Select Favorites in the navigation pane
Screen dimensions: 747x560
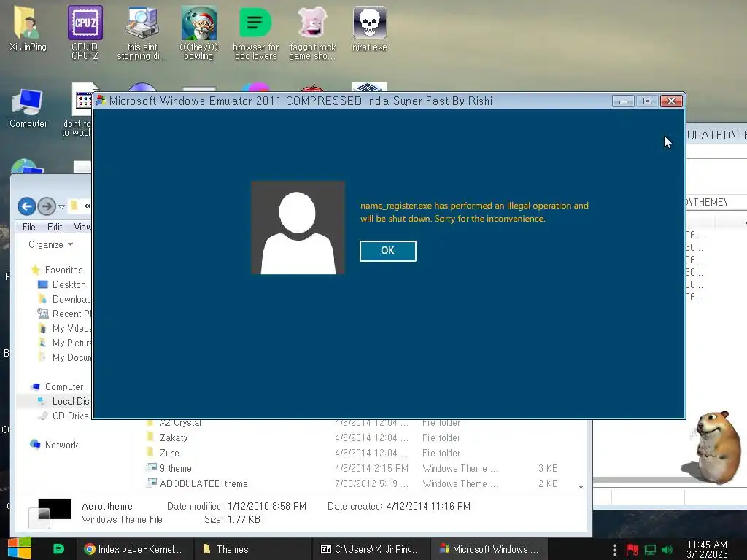point(64,270)
